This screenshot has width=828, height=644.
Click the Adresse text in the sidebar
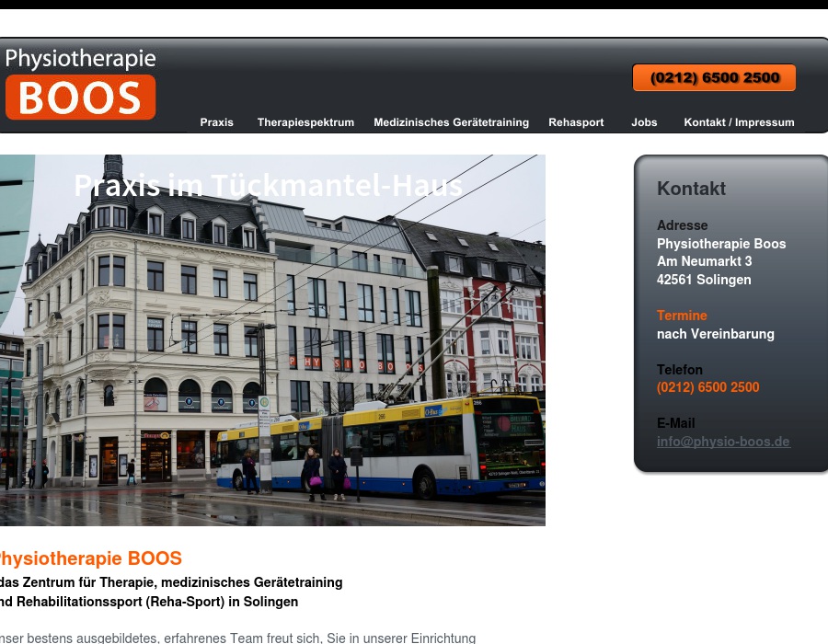[682, 225]
